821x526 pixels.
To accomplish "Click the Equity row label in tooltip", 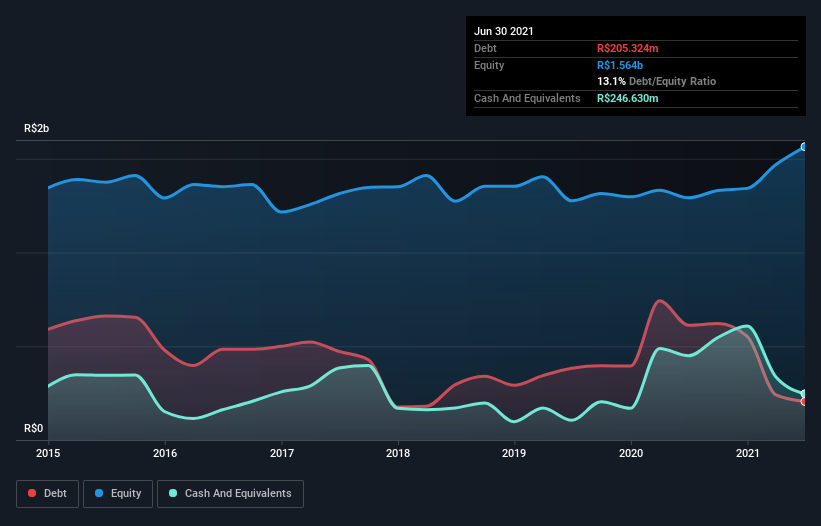I will click(489, 65).
